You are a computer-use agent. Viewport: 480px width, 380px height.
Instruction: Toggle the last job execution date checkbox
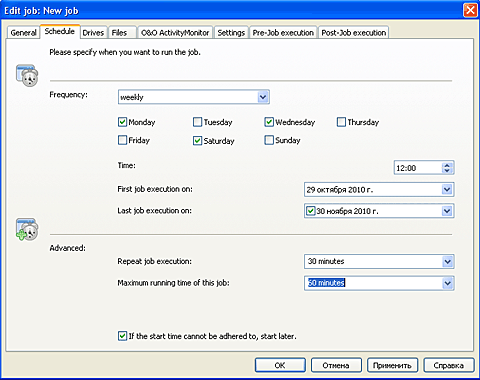tap(311, 211)
